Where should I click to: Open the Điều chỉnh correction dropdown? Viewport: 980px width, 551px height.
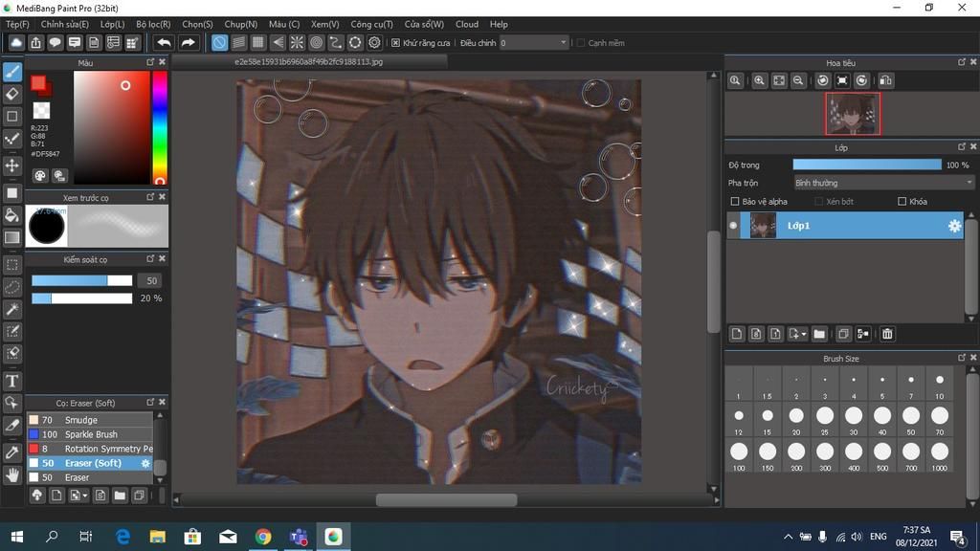point(534,42)
